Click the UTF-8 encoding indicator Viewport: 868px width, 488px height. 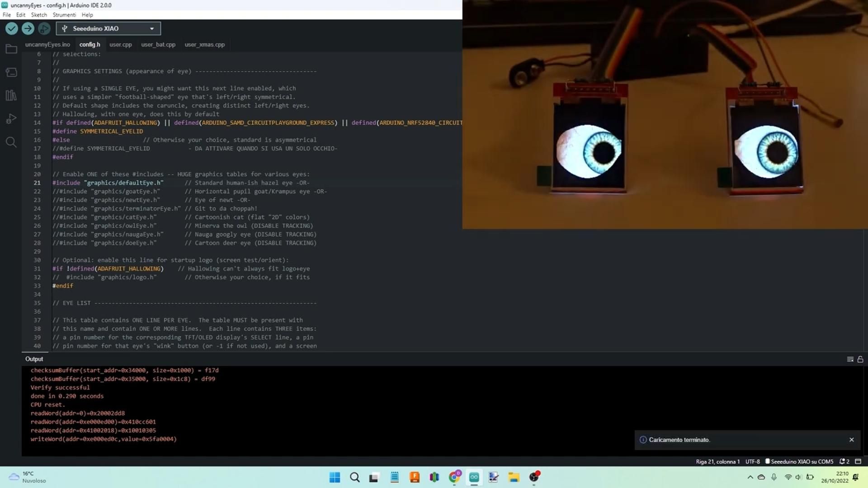753,461
